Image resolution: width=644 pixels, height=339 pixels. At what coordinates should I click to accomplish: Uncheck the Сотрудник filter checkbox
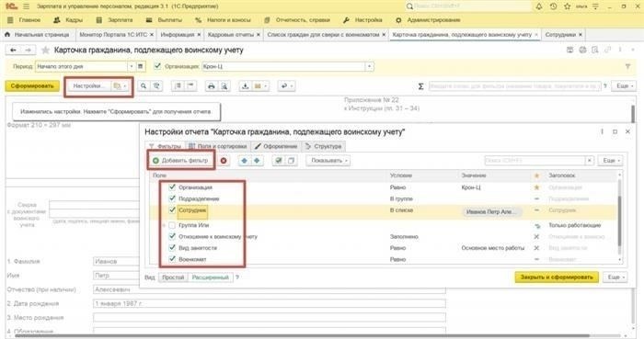(x=172, y=209)
